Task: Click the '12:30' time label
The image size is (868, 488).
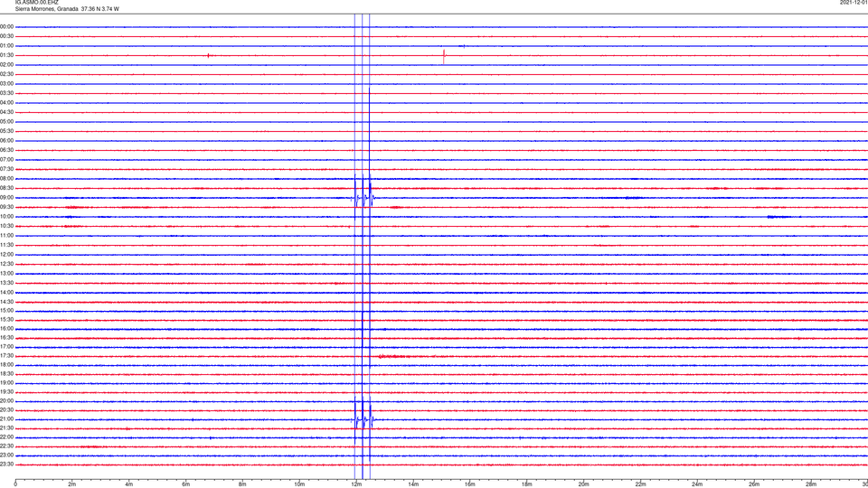Action: coord(6,264)
